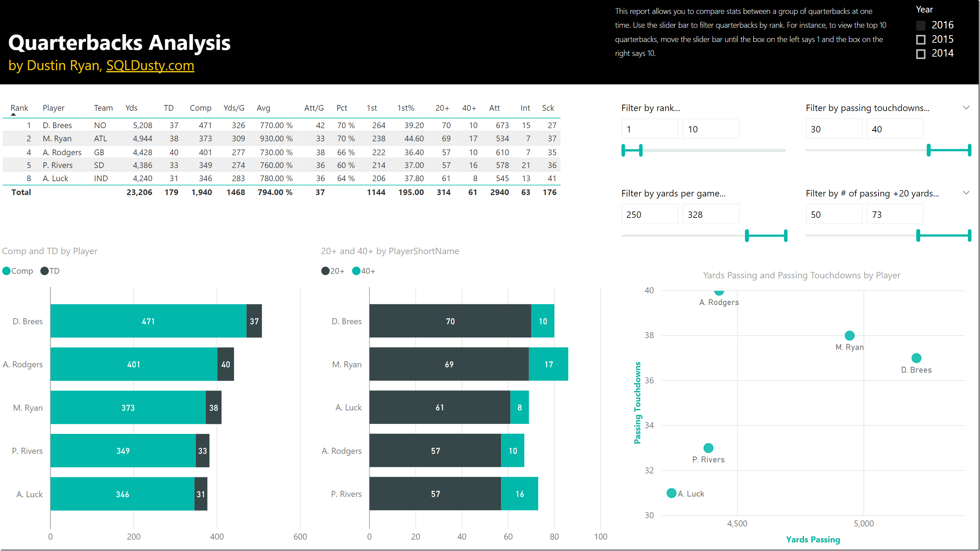
Task: Open the SQLDusty.com link
Action: 150,65
